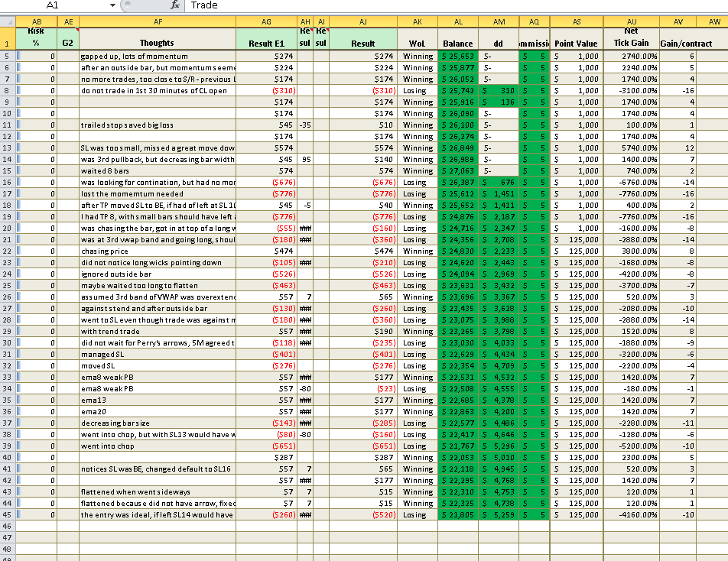Image resolution: width=728 pixels, height=561 pixels.
Task: Select cell 'waited 8 bars'
Action: tap(158, 170)
